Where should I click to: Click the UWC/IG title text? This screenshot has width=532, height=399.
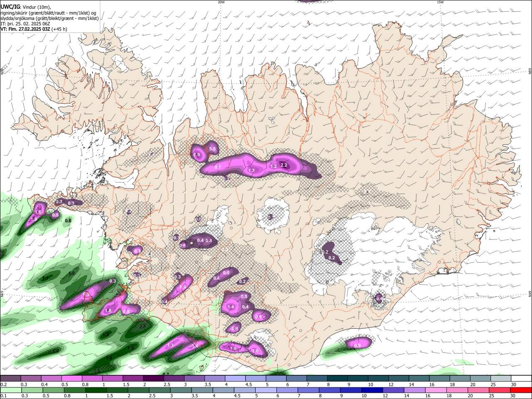coord(10,7)
